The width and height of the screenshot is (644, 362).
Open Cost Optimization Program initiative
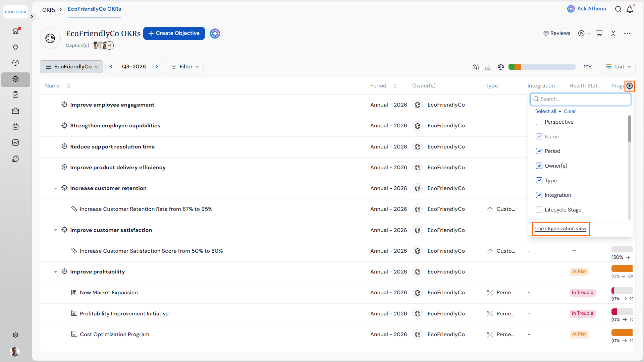pyautogui.click(x=114, y=335)
